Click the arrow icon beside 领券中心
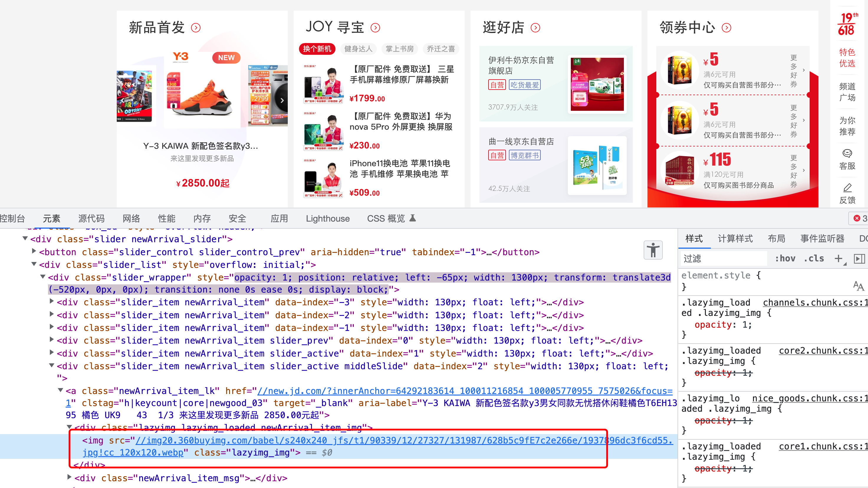 coord(726,28)
